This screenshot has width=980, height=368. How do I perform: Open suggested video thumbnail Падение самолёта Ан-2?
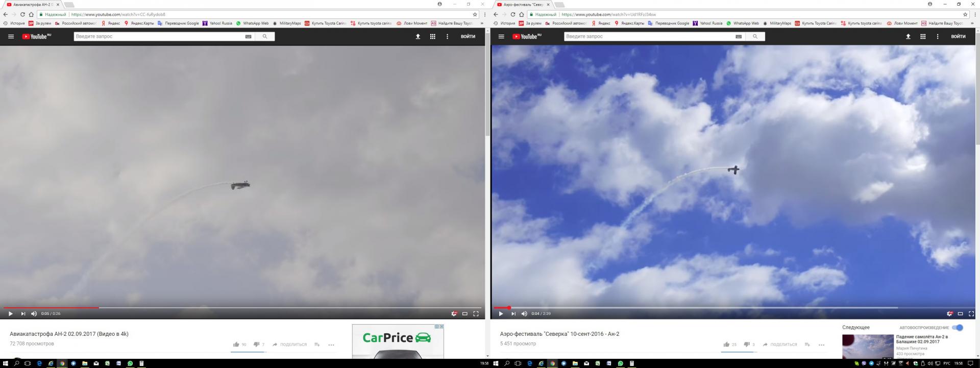pyautogui.click(x=868, y=347)
